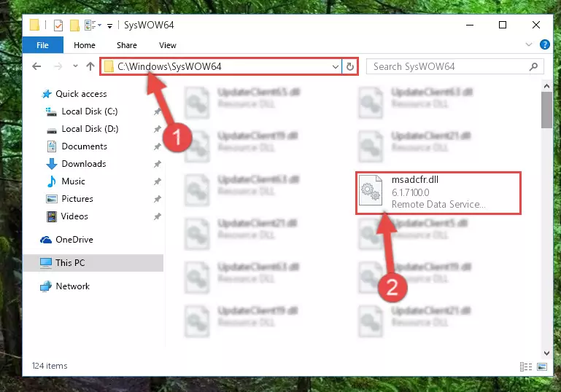Screen dimensions: 561x392
Task: Click the pin icon beside Local Disk (D:)
Action: coord(157,130)
